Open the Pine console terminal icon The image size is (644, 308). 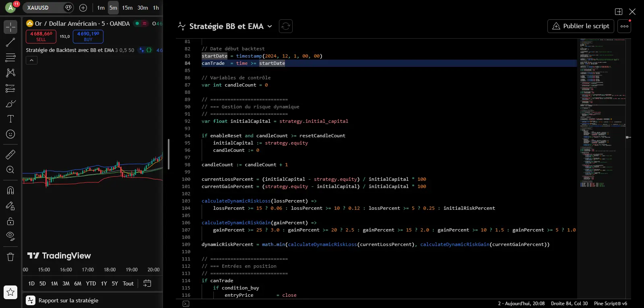pos(186,304)
